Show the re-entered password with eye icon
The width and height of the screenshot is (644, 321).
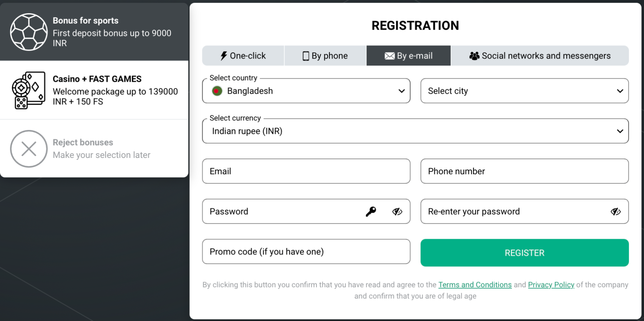[615, 211]
